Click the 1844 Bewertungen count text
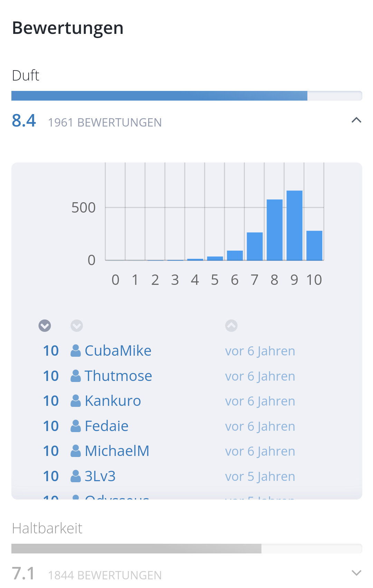The image size is (373, 588). 105,575
